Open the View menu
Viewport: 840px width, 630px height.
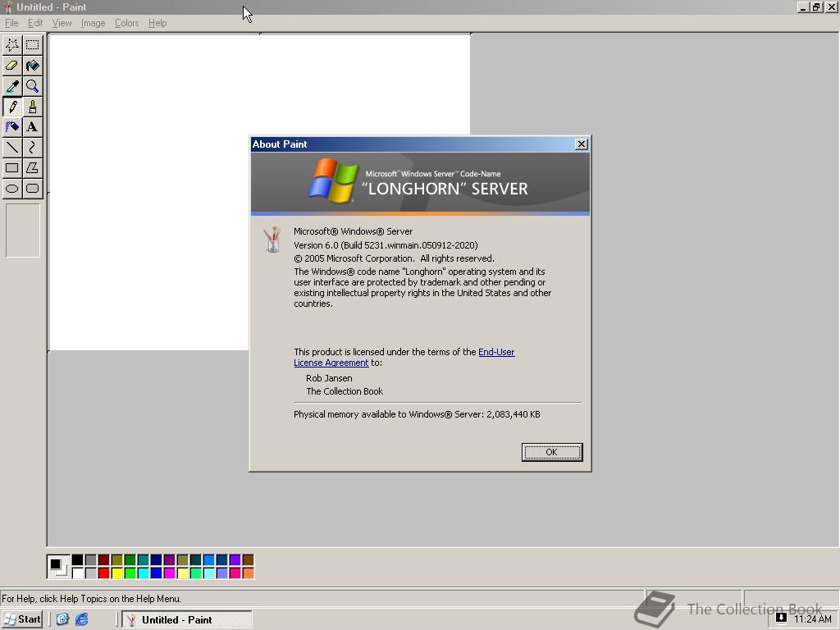(x=62, y=23)
